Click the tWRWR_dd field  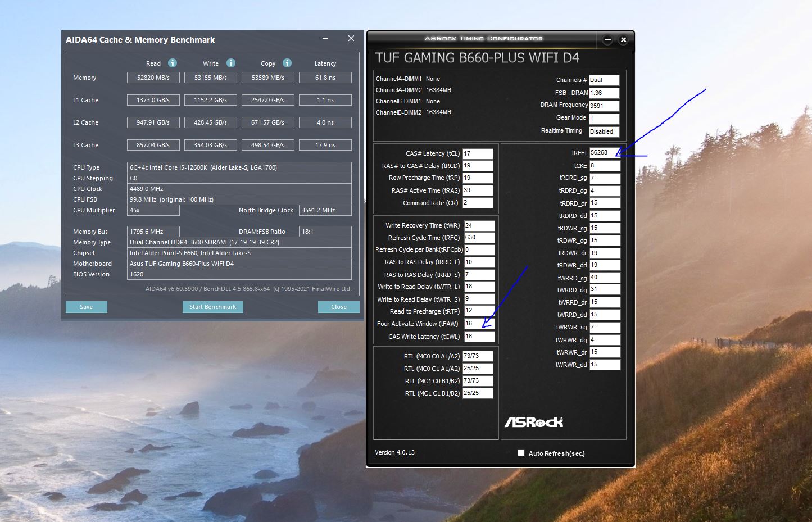[x=605, y=365]
